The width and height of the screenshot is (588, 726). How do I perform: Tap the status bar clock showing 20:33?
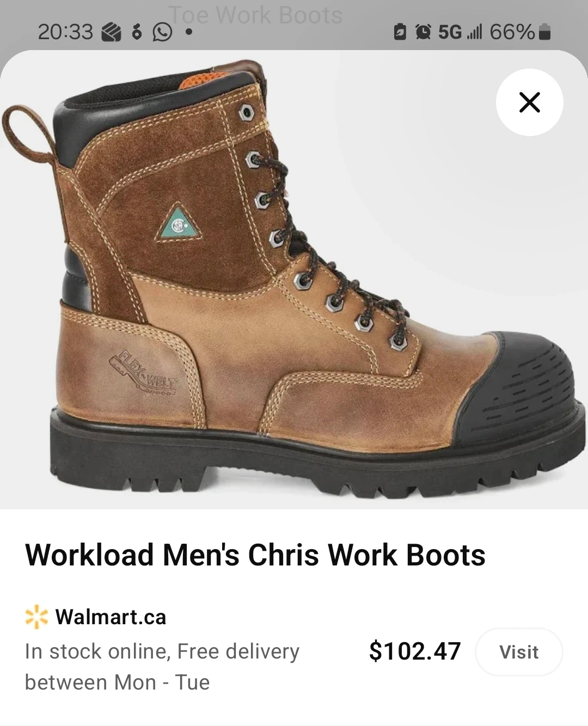pos(65,33)
